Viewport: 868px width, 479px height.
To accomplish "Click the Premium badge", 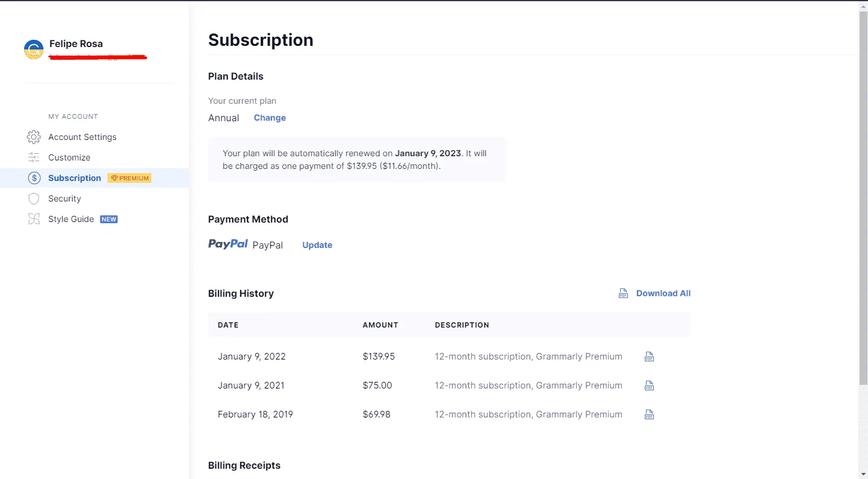I will click(x=129, y=178).
